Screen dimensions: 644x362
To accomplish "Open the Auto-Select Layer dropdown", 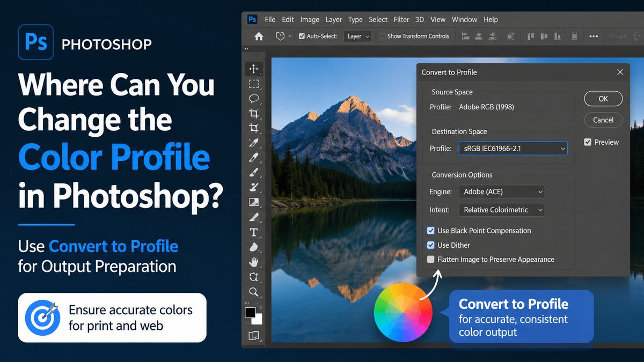I will 357,36.
